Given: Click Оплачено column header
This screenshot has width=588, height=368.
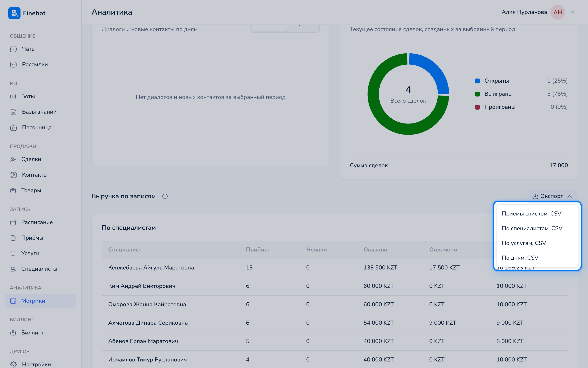Looking at the screenshot, I should pyautogui.click(x=443, y=250).
